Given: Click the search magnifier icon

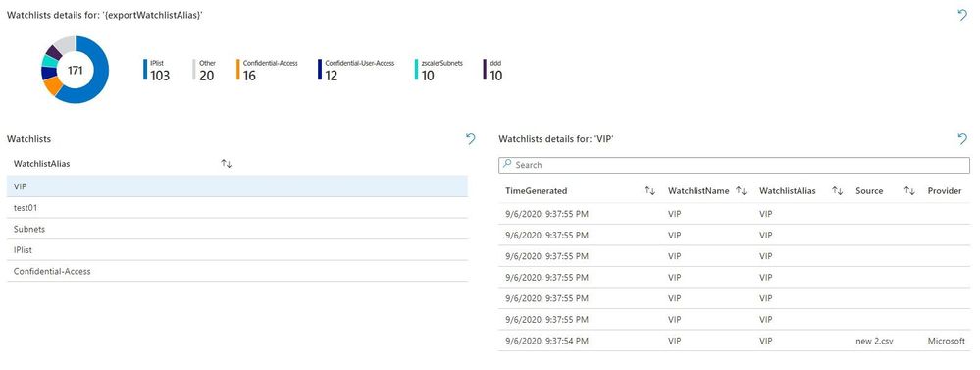Looking at the screenshot, I should pos(507,164).
